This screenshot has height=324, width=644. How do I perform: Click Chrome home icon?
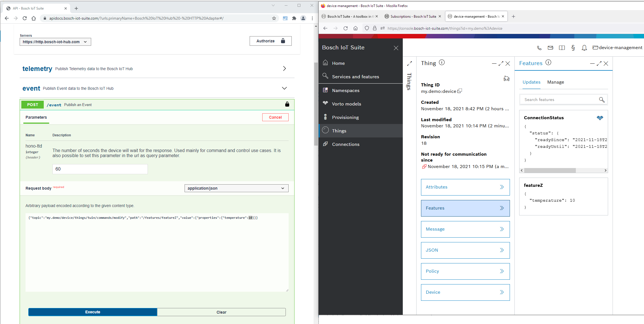[x=34, y=18]
